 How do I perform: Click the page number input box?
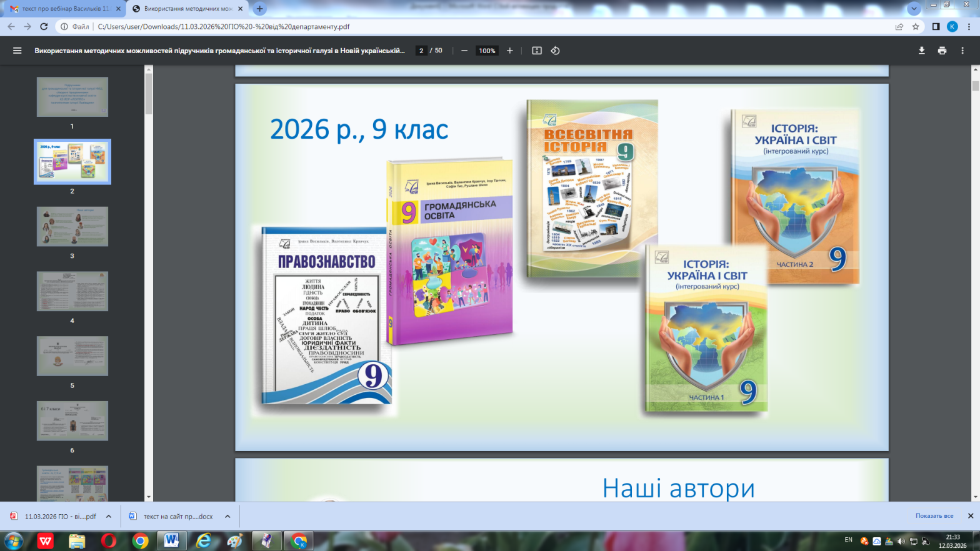421,51
